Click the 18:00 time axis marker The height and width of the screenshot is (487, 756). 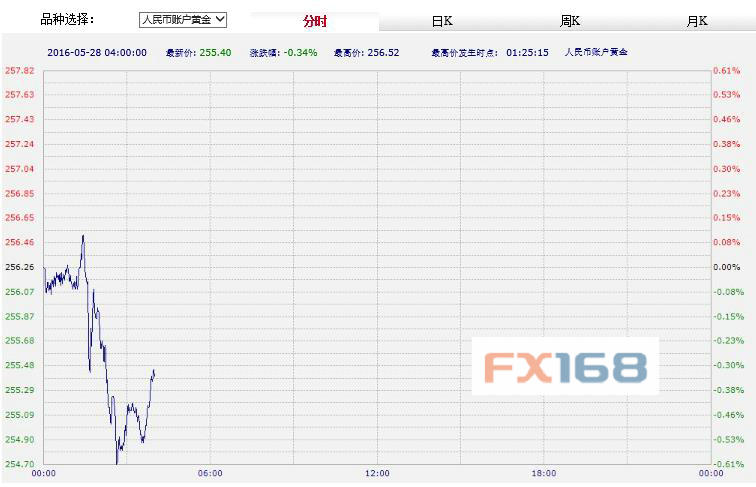543,473
